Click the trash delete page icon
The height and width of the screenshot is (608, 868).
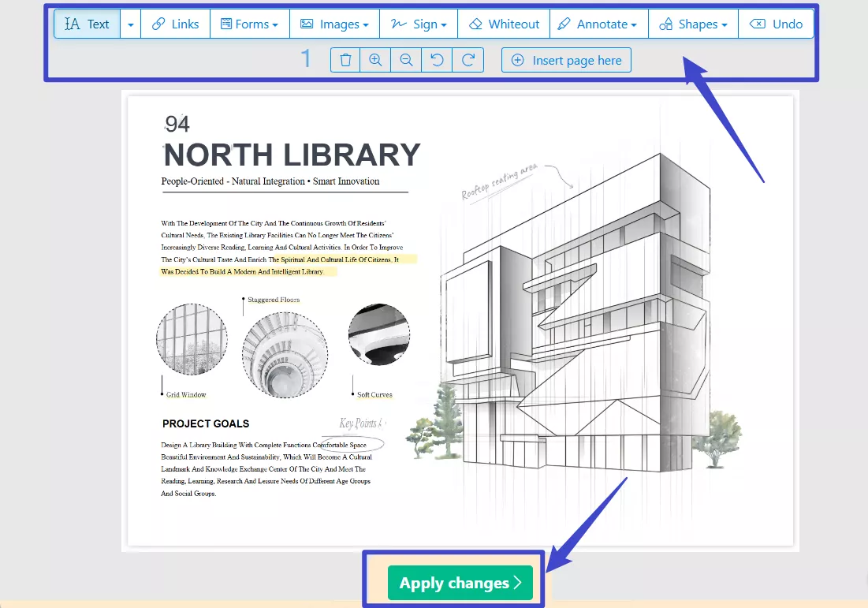click(x=345, y=60)
